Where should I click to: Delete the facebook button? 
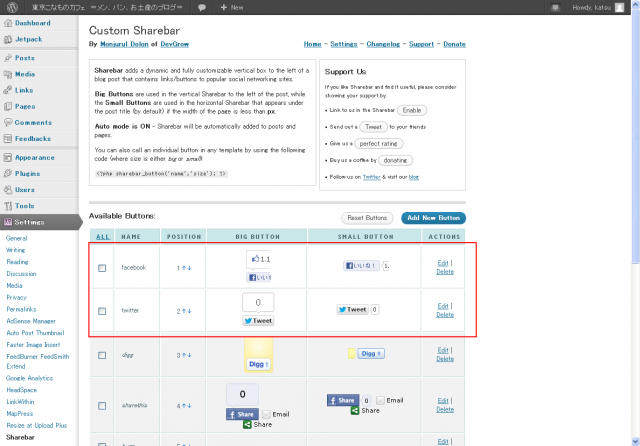(445, 272)
